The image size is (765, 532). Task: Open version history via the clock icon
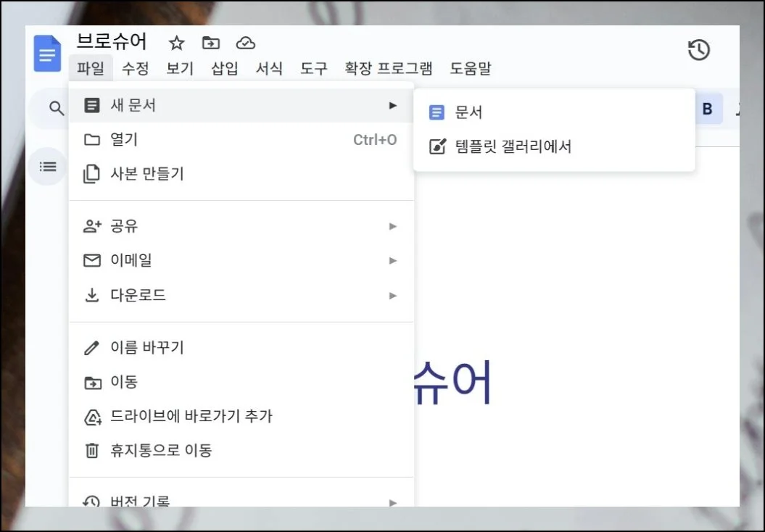tap(698, 50)
